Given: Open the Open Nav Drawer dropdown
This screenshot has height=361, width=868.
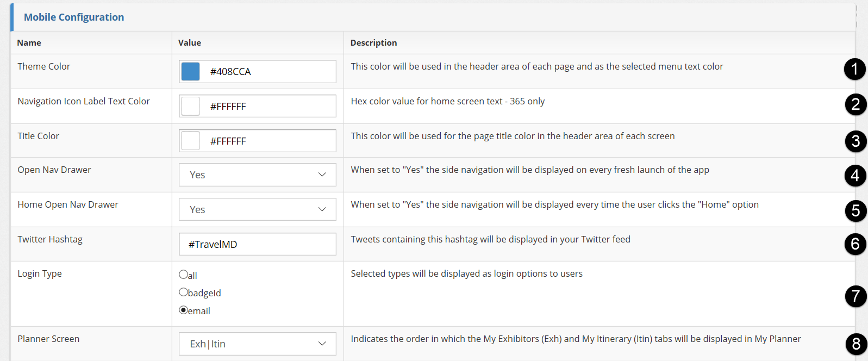Looking at the screenshot, I should coord(257,175).
